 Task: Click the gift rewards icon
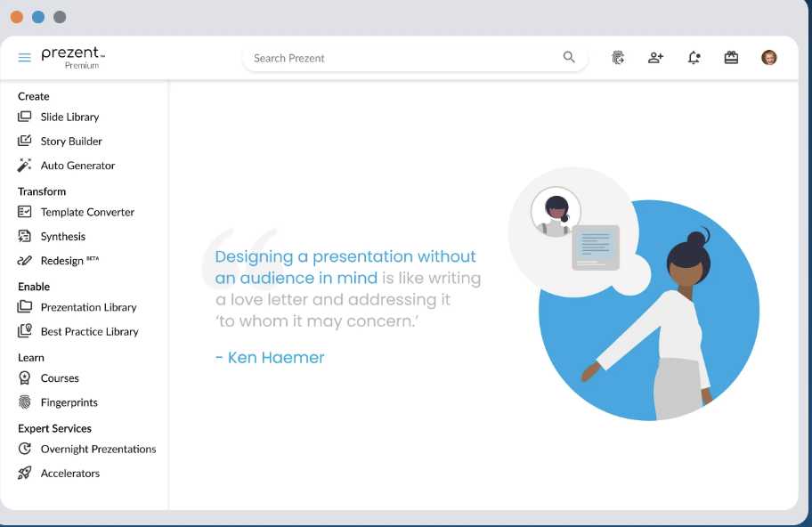pos(731,58)
